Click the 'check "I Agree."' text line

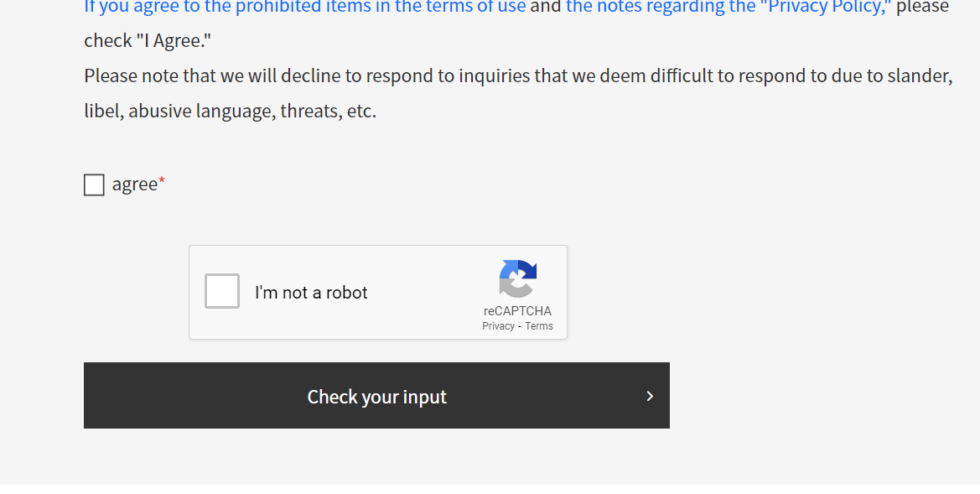tap(148, 41)
